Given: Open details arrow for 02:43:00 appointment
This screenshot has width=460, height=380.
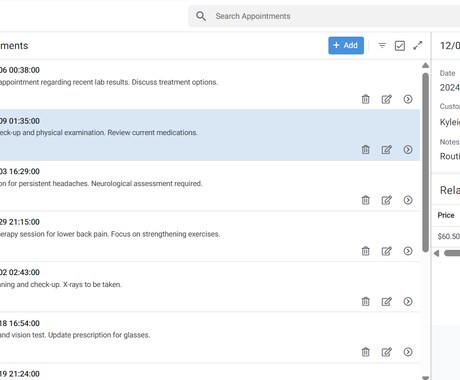Looking at the screenshot, I should [408, 301].
